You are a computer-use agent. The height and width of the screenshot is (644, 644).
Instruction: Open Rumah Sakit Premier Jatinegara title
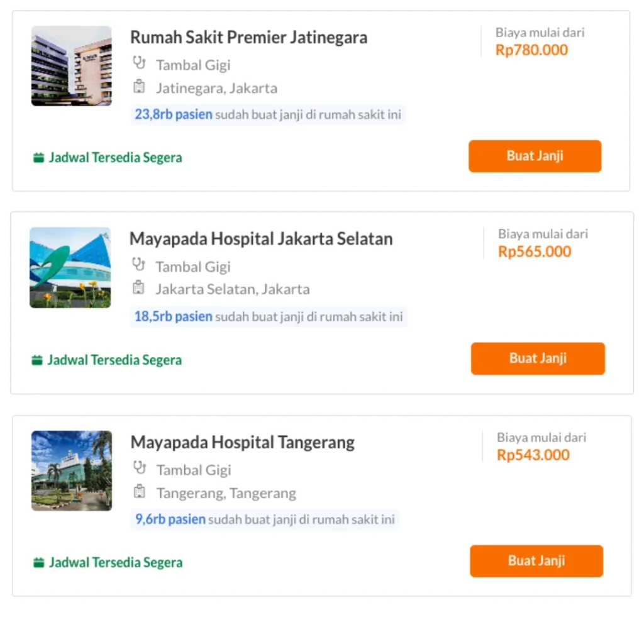(x=248, y=38)
